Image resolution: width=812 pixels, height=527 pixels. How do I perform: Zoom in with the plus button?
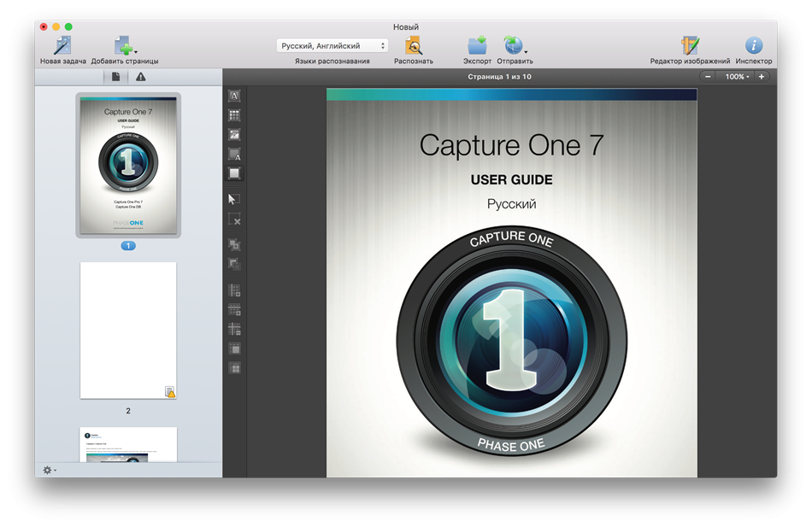762,77
